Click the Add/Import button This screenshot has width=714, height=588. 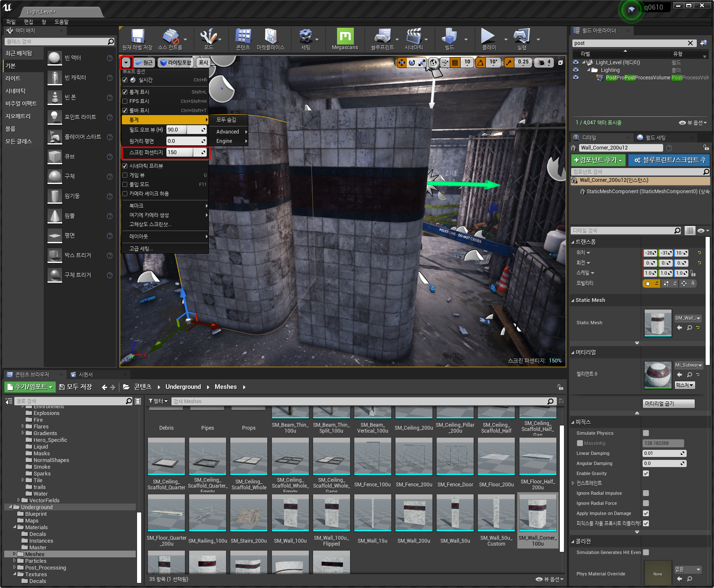point(30,387)
